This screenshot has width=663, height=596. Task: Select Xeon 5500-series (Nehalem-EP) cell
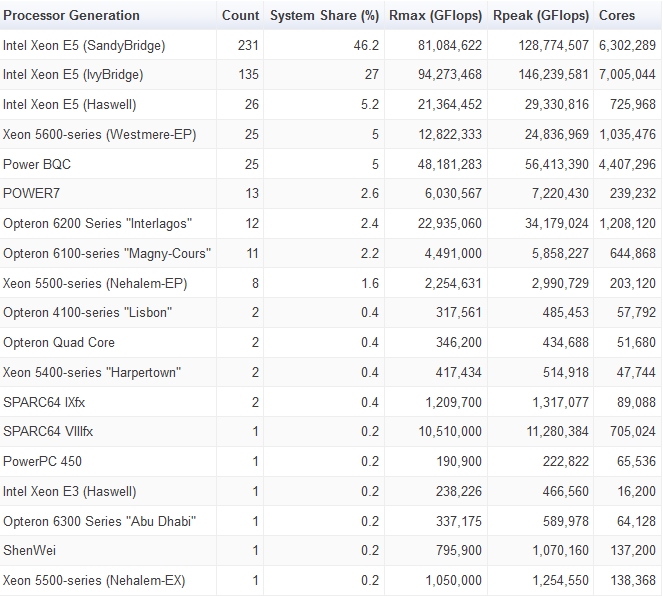pyautogui.click(x=95, y=283)
